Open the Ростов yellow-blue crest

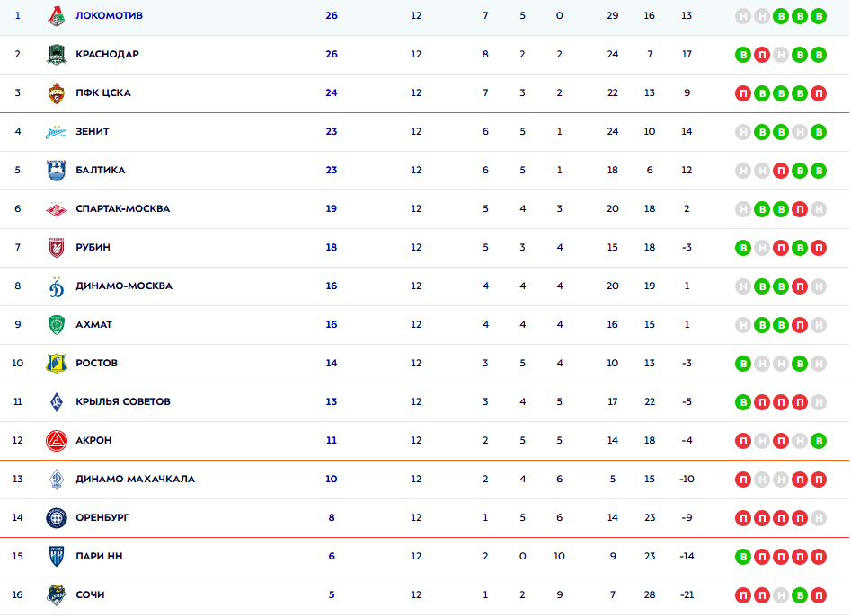tap(57, 364)
